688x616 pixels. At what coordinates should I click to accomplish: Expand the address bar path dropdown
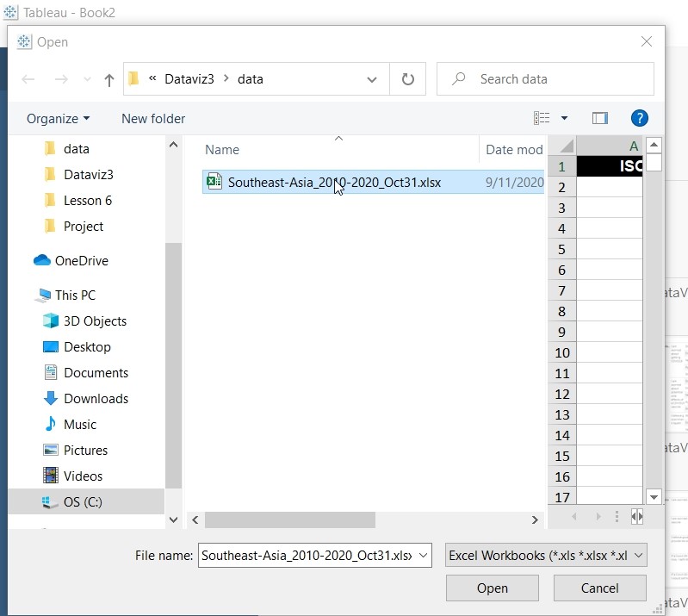tap(372, 79)
